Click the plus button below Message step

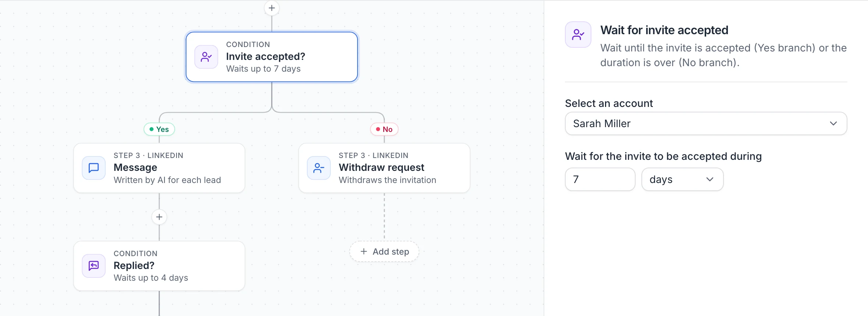point(159,217)
